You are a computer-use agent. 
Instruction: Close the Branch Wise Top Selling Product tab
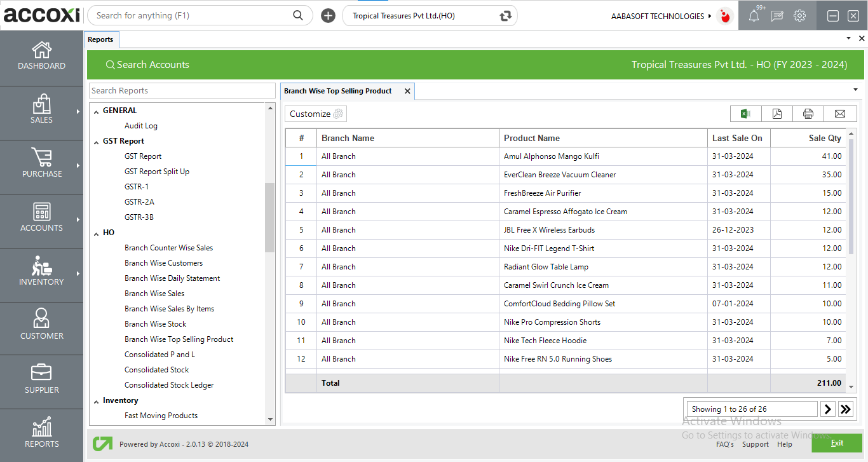pos(407,91)
